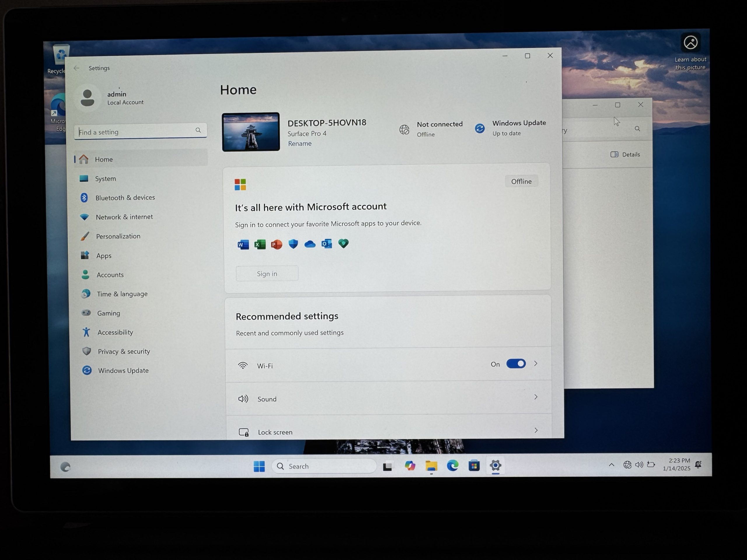Screen dimensions: 747x560
Task: Click the magnifier icon in Find a setting
Action: tap(198, 130)
